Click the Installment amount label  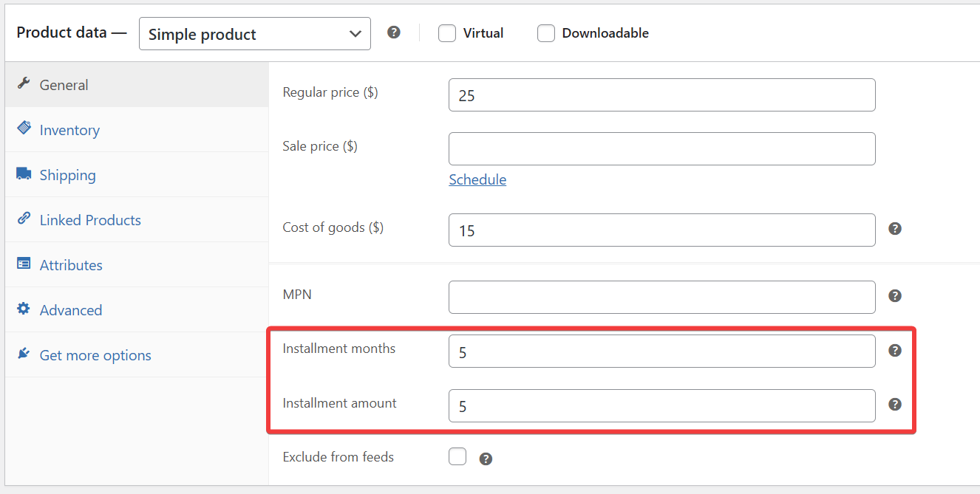pyautogui.click(x=340, y=403)
